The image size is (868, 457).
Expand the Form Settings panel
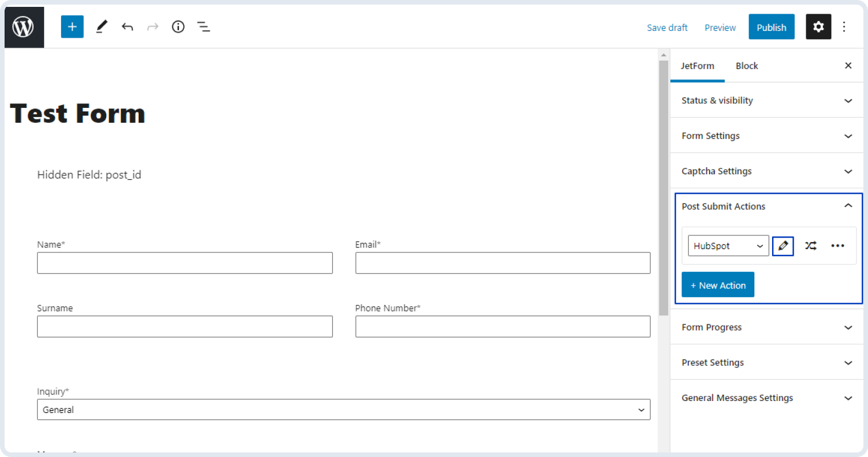[766, 135]
